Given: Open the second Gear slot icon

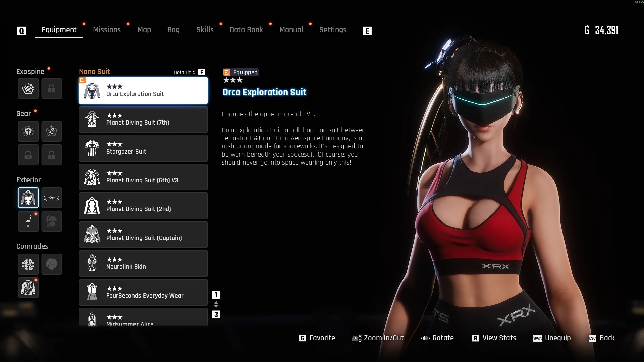Looking at the screenshot, I should 52,131.
